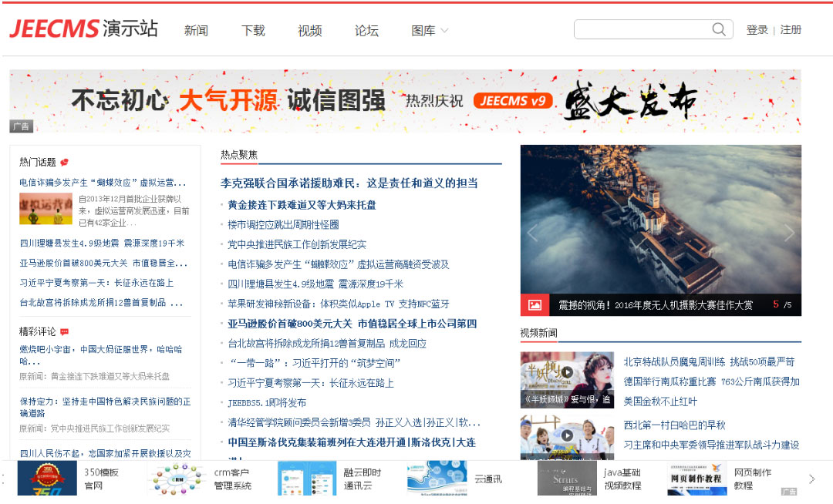
Task: Expand the 图库 dropdown menu
Action: [x=430, y=31]
